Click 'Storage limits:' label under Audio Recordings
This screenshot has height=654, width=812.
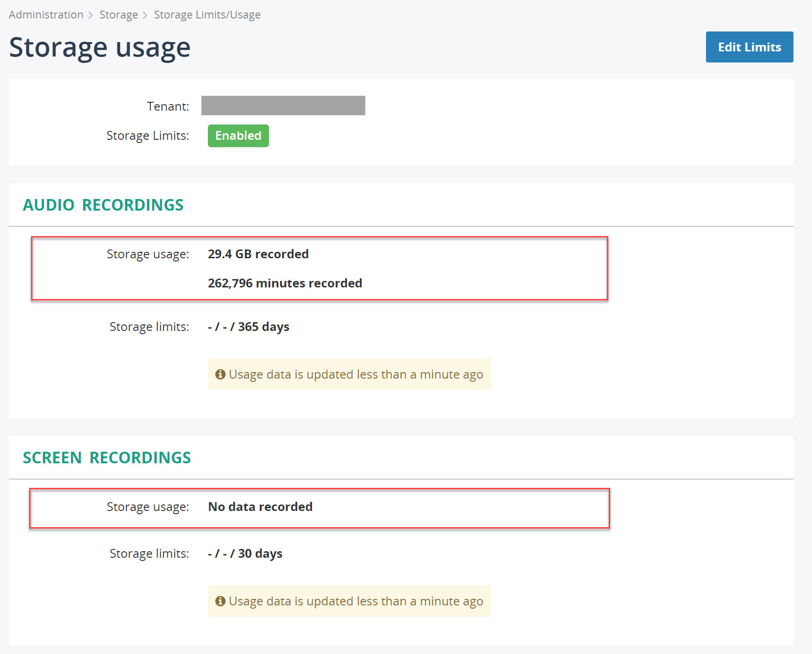pos(149,327)
